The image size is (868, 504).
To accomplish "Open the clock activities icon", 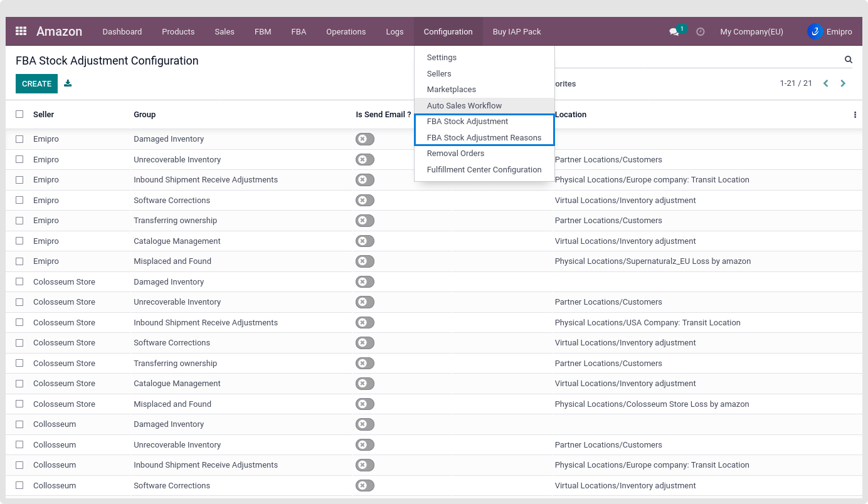I will click(701, 32).
